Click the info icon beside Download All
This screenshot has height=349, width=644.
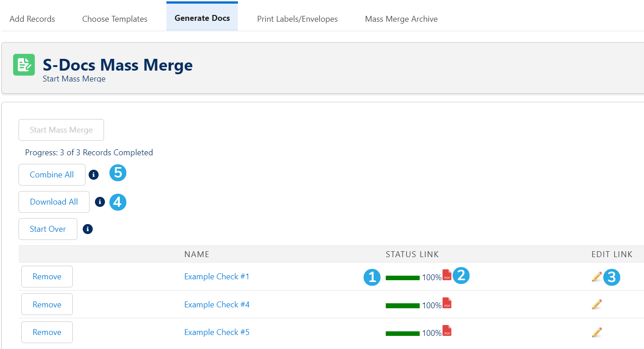click(100, 202)
